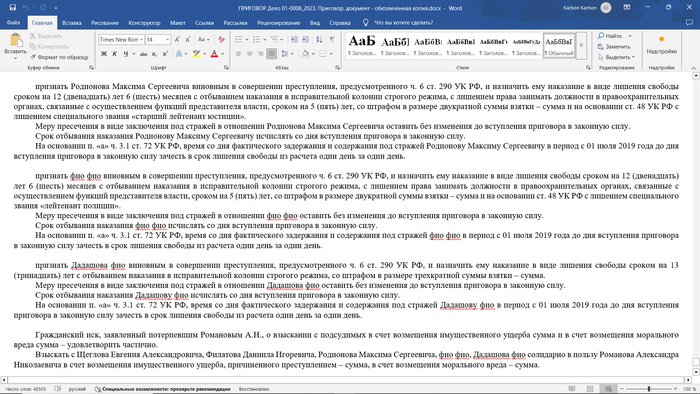700x394 pixels.
Task: Open ribbon display options icon in title bar
Action: coord(627,8)
